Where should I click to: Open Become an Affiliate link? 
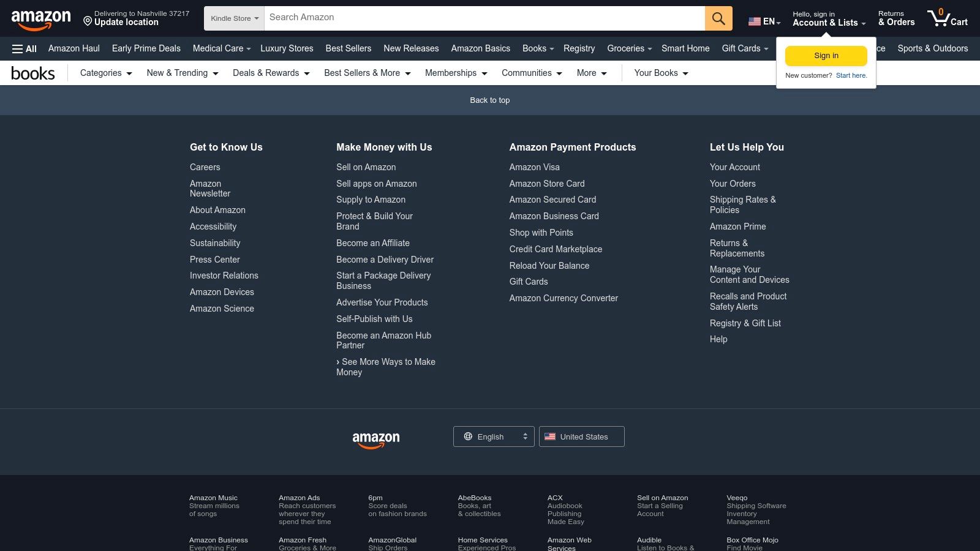[x=373, y=243]
